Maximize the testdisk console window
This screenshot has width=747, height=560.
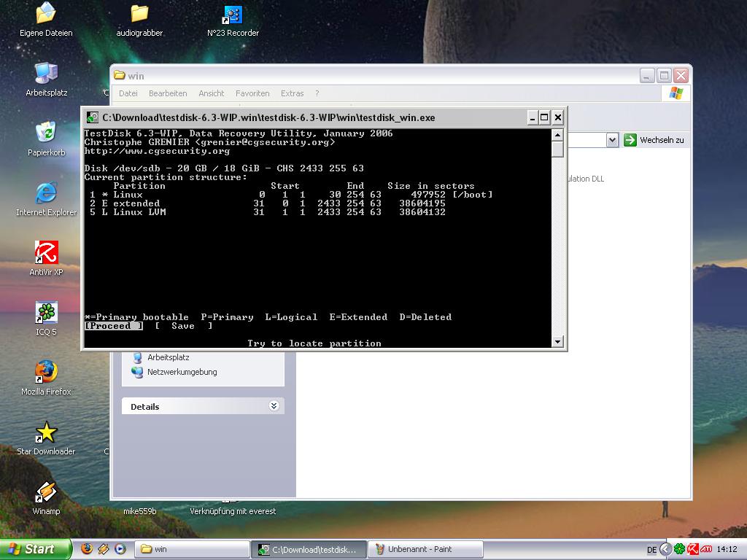tap(544, 117)
